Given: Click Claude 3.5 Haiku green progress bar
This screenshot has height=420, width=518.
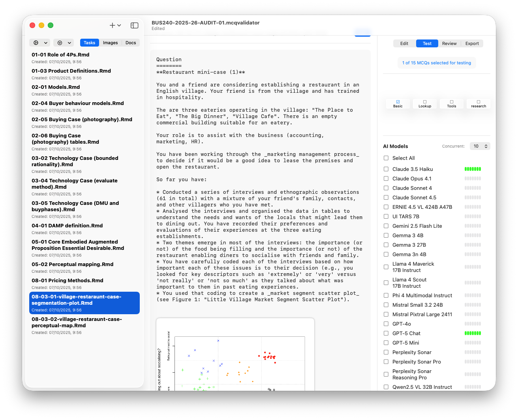Looking at the screenshot, I should click(x=473, y=169).
